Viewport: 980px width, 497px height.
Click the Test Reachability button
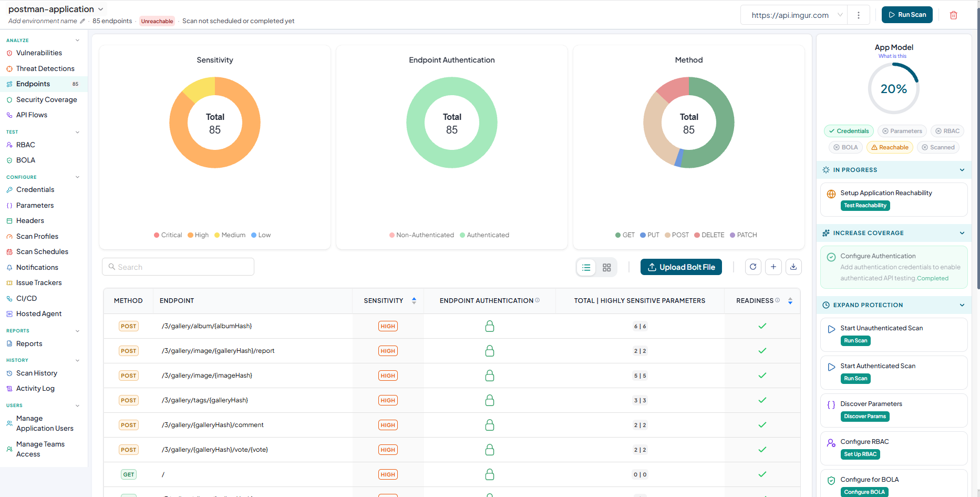point(865,206)
